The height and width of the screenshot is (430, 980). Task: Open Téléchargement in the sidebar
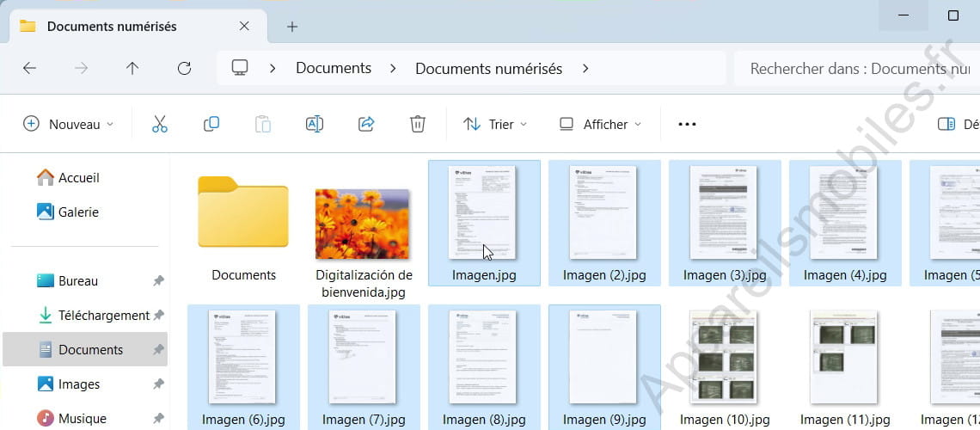[94, 316]
